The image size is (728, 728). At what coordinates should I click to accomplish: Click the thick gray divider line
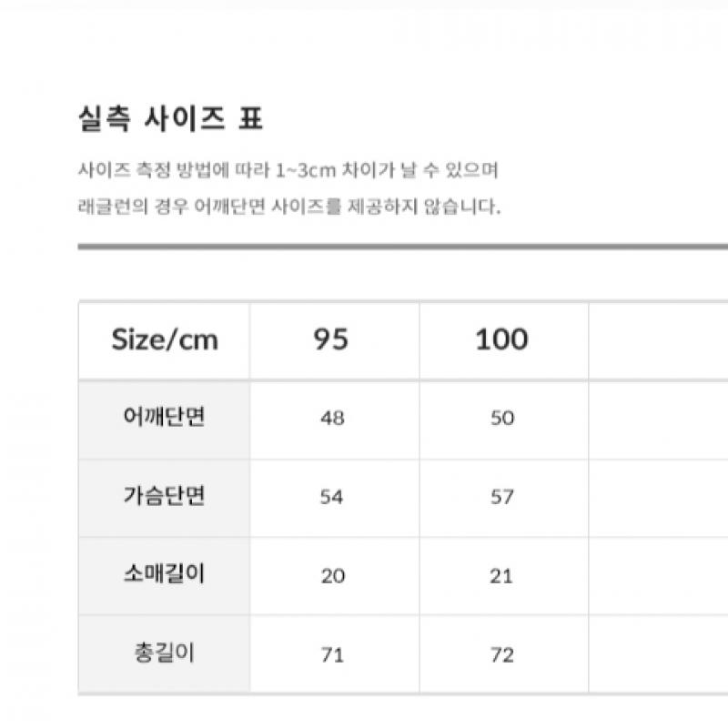point(400,246)
